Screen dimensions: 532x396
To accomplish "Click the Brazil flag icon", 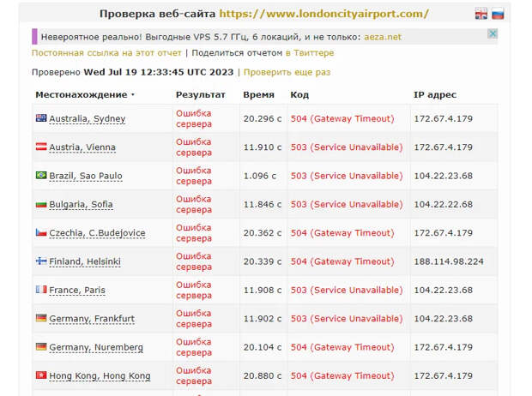I will [x=41, y=175].
